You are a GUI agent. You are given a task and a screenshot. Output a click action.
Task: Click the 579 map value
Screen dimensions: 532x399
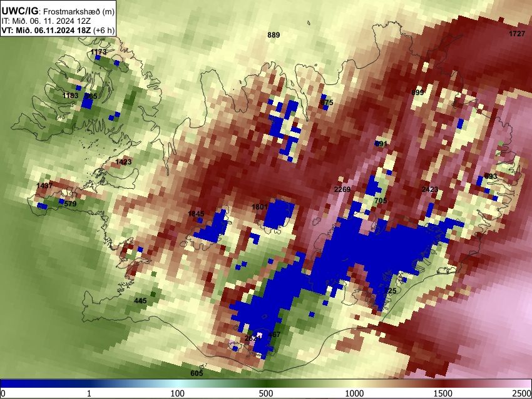(70, 204)
